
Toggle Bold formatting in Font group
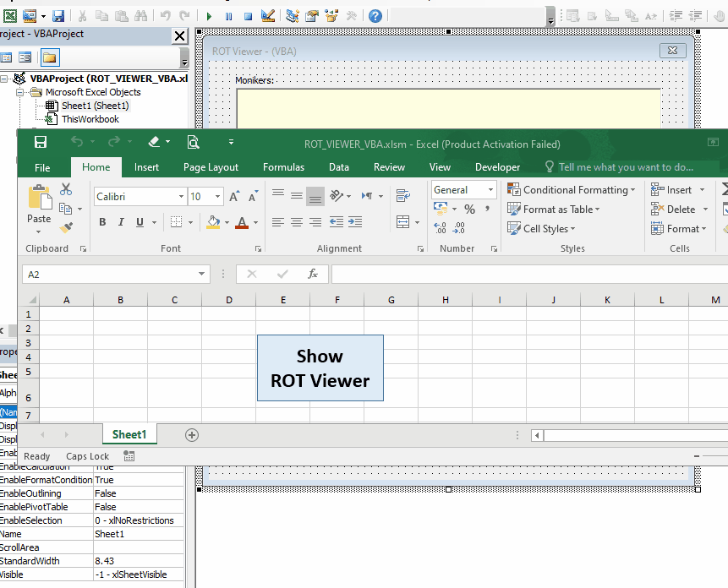[x=102, y=222]
